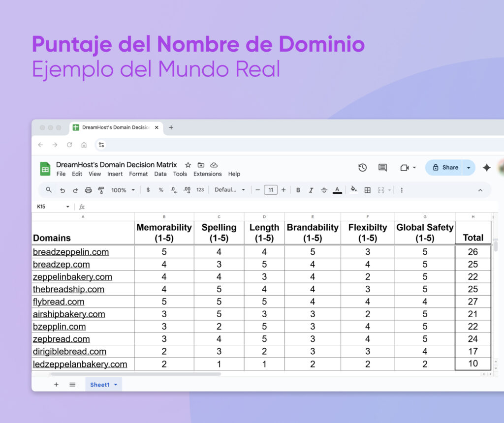Open the Format menu
This screenshot has width=504, height=423.
138,174
